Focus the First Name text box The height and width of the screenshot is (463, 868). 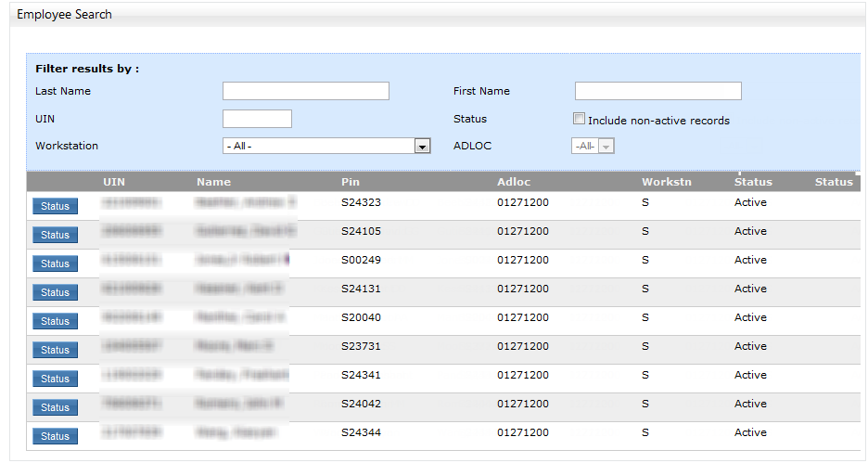coord(657,91)
